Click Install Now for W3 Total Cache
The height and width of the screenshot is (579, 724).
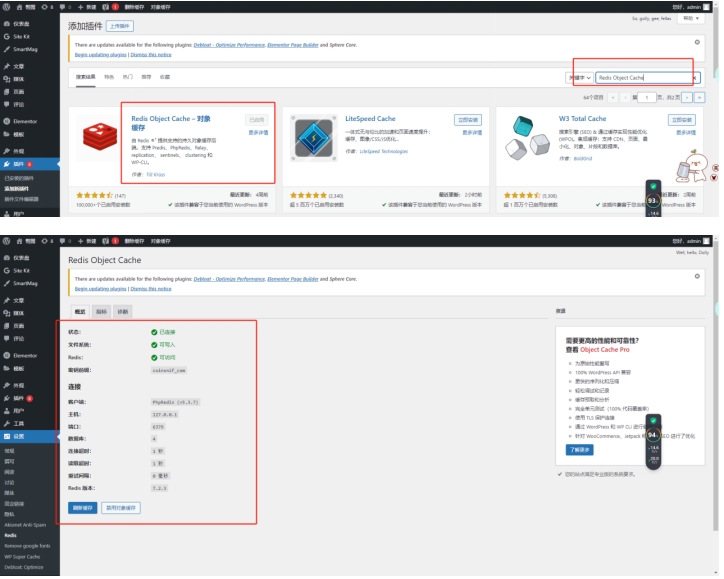coord(682,120)
